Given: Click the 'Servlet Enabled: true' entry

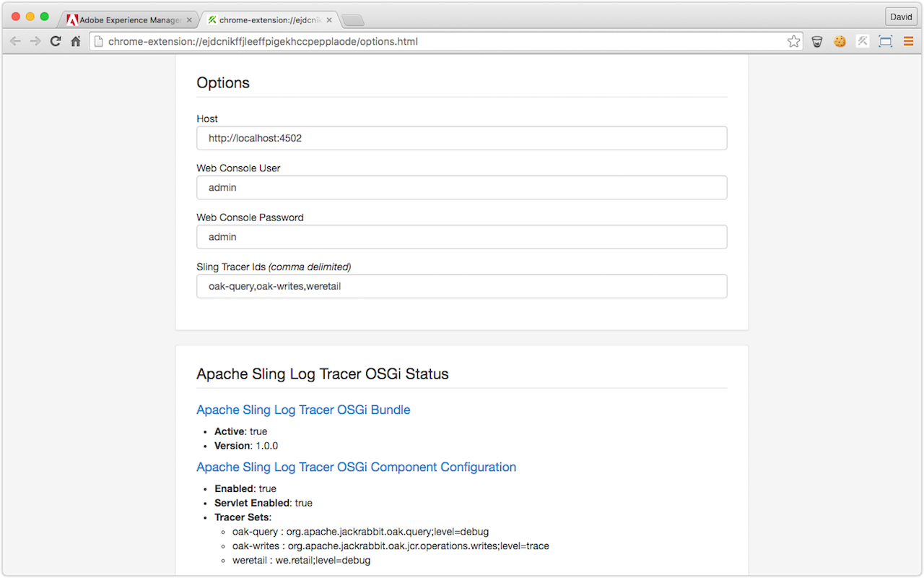Looking at the screenshot, I should tap(263, 503).
